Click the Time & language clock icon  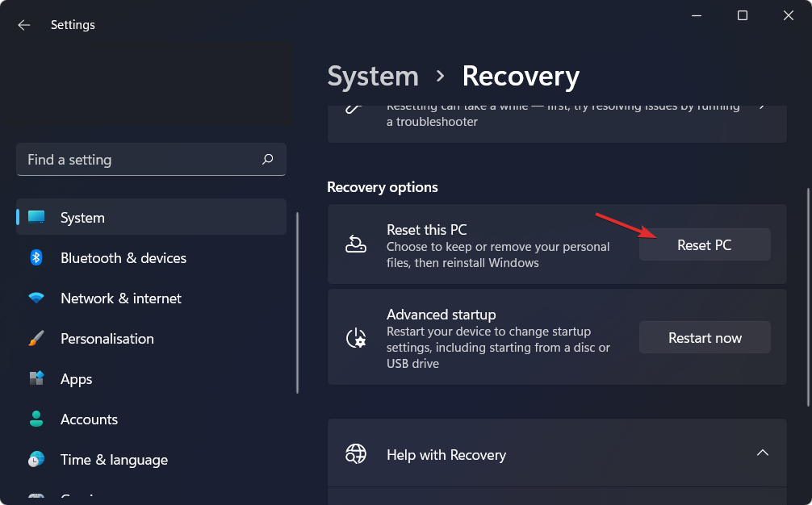point(36,459)
